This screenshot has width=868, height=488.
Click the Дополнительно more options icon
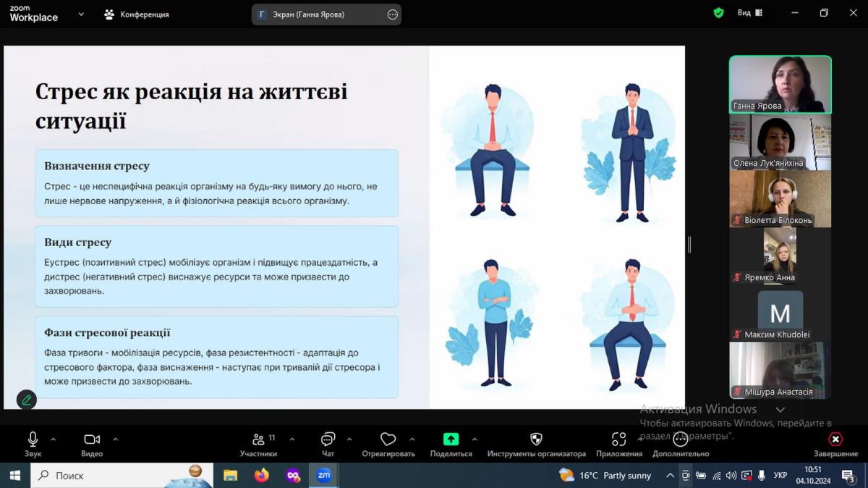tap(680, 439)
